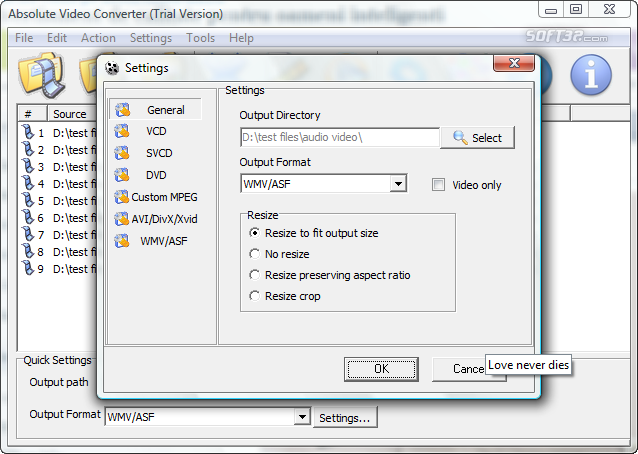Open the Action menu

(98, 38)
